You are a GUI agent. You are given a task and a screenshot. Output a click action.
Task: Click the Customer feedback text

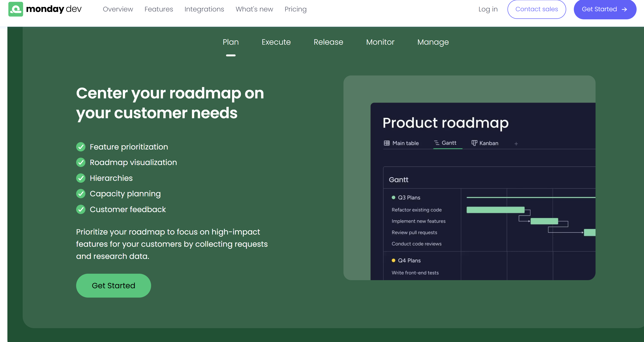[x=128, y=209]
